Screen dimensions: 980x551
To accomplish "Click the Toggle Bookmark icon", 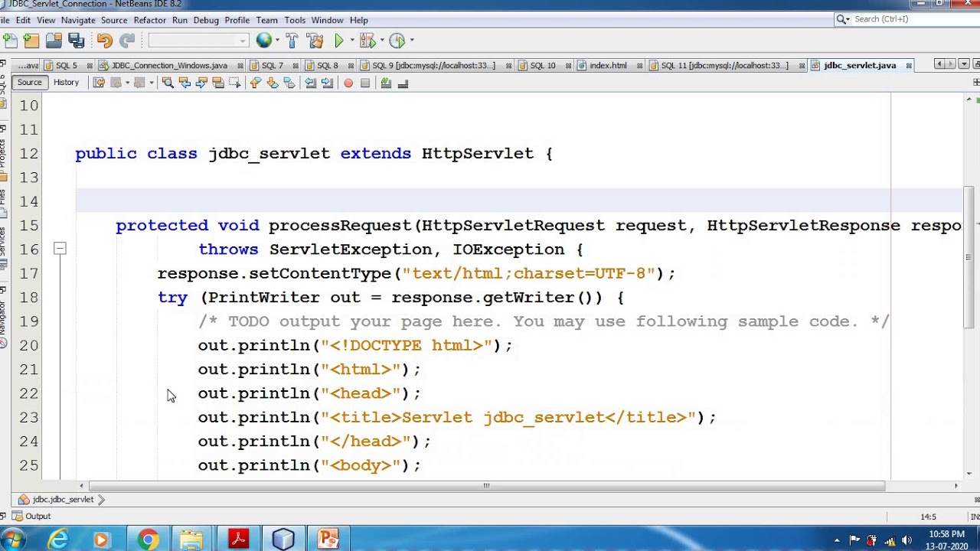I will click(x=289, y=83).
